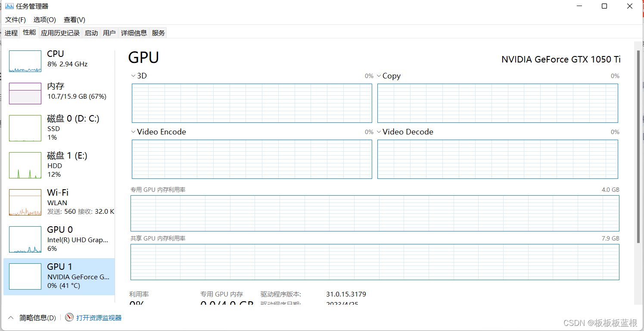Image resolution: width=644 pixels, height=331 pixels.
Task: Click the Task Manager app icon in title bar
Action: [9, 6]
